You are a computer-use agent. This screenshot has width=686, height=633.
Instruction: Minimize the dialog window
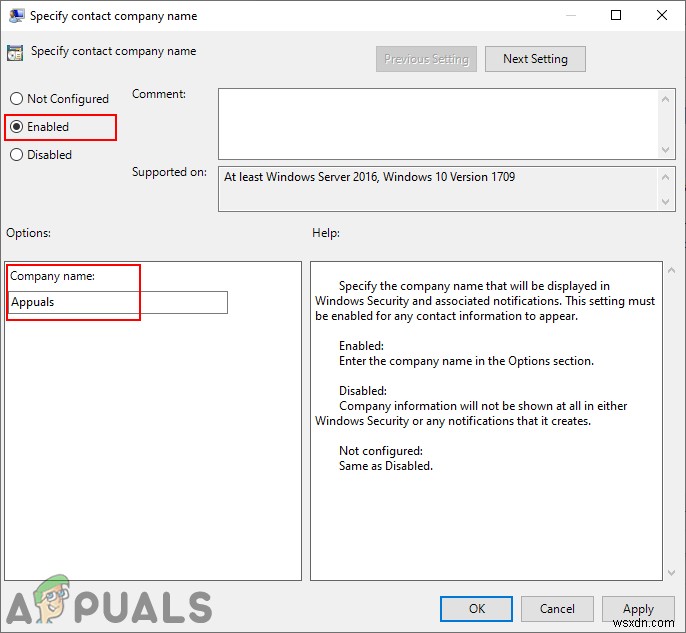pyautogui.click(x=570, y=15)
